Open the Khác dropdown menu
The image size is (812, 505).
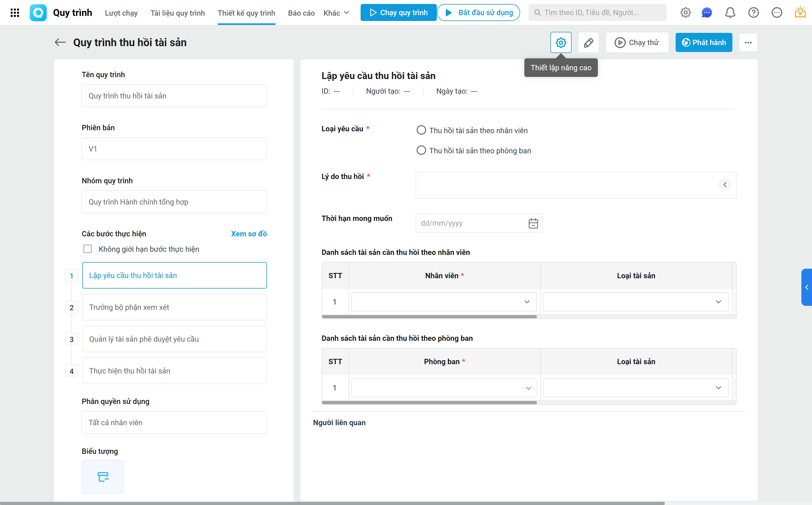[336, 13]
